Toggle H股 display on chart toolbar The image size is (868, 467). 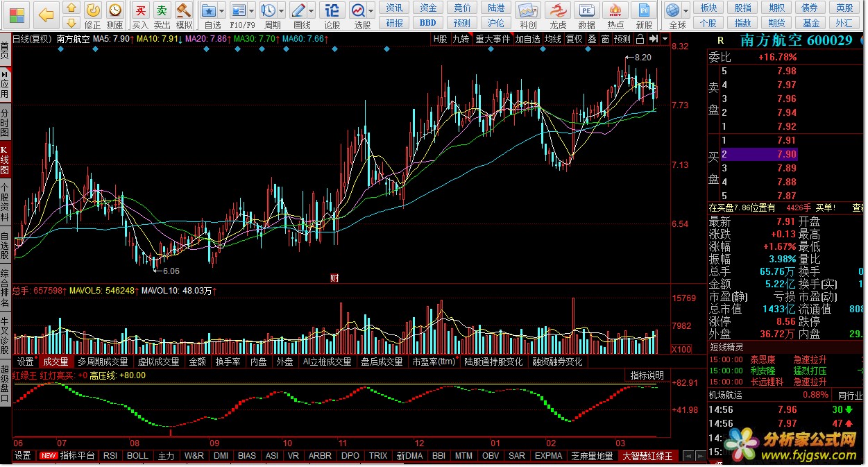440,40
